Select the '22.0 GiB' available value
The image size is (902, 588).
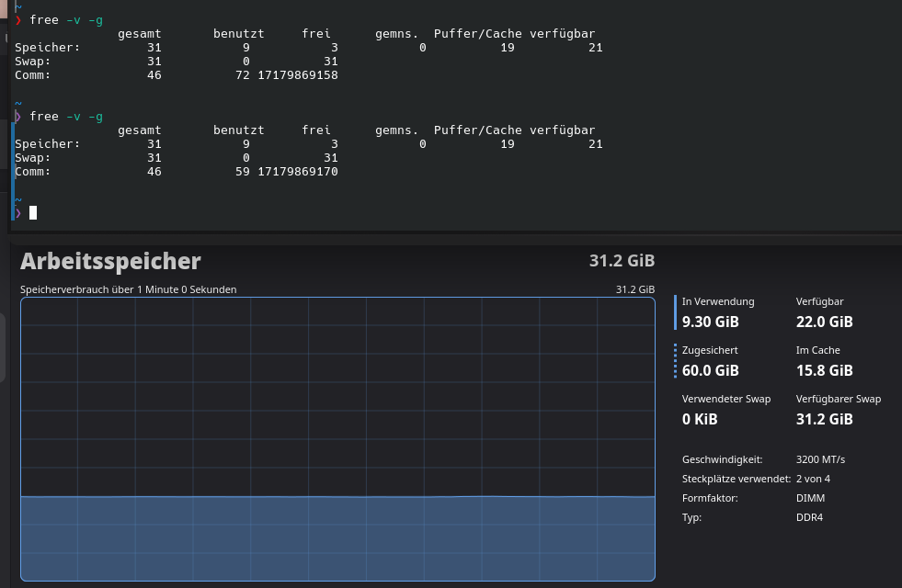[825, 322]
